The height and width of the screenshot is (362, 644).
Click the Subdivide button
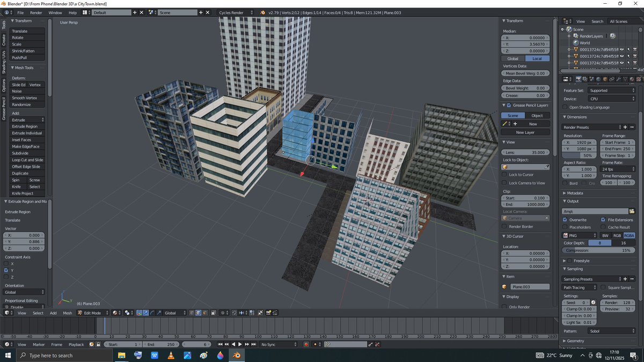coord(27,153)
